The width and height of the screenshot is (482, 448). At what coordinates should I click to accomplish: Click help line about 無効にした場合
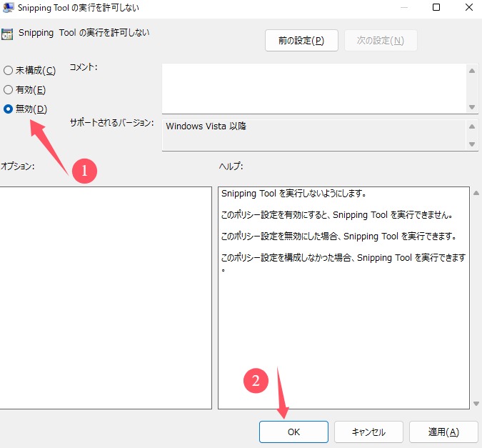click(x=338, y=237)
